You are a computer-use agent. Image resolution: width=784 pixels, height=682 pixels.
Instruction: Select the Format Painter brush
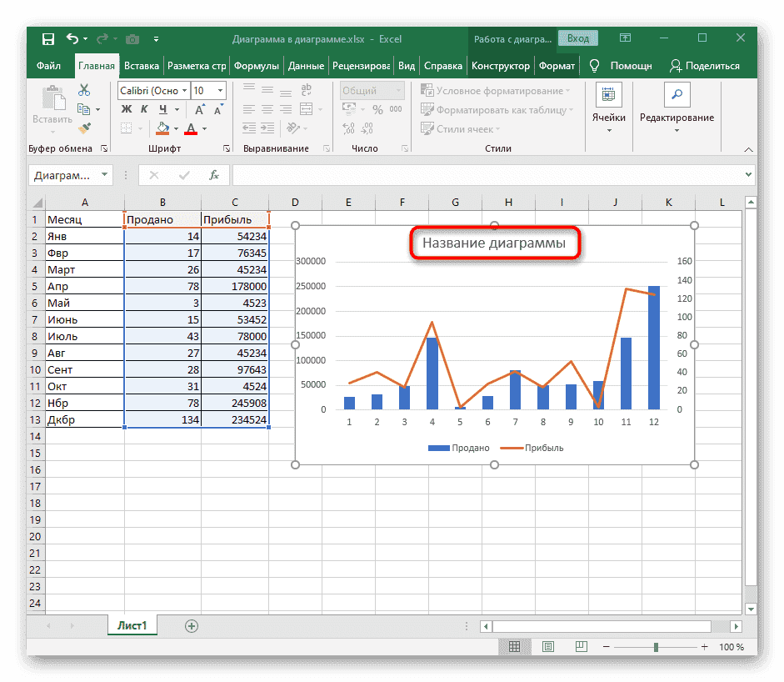click(x=84, y=128)
